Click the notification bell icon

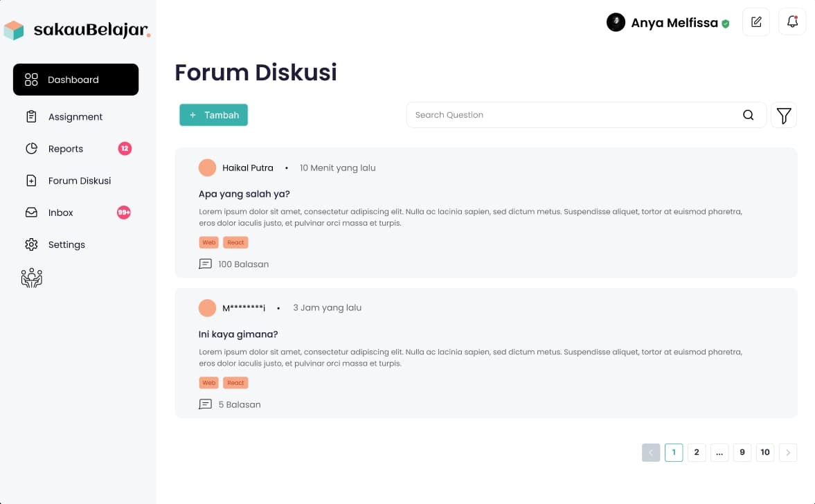[791, 21]
